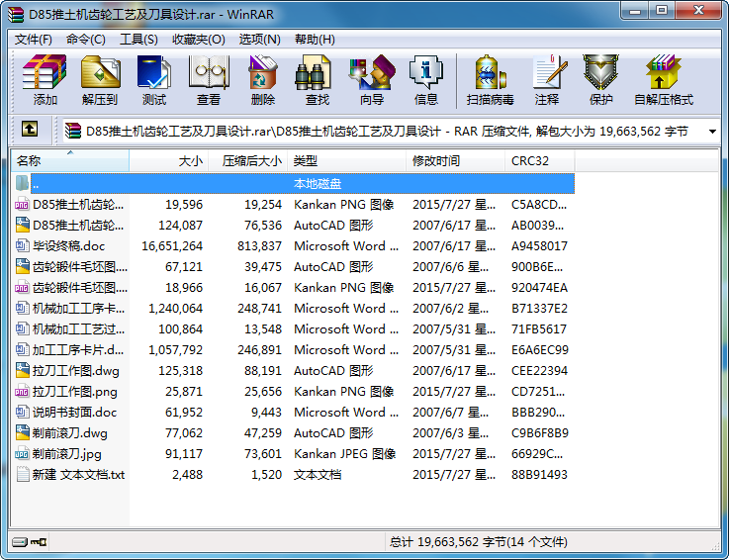Click the doc icon of 毕设终稿.doc
This screenshot has height=560, width=729.
23,245
